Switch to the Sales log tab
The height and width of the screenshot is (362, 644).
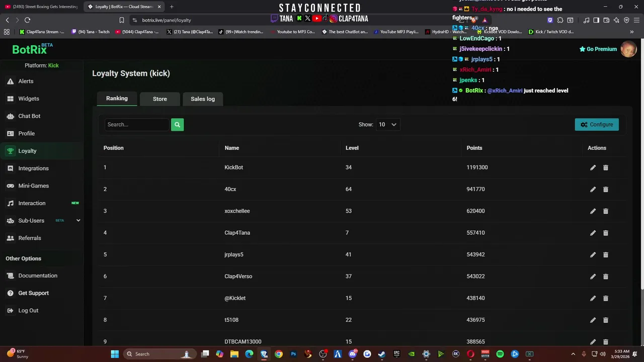click(203, 99)
